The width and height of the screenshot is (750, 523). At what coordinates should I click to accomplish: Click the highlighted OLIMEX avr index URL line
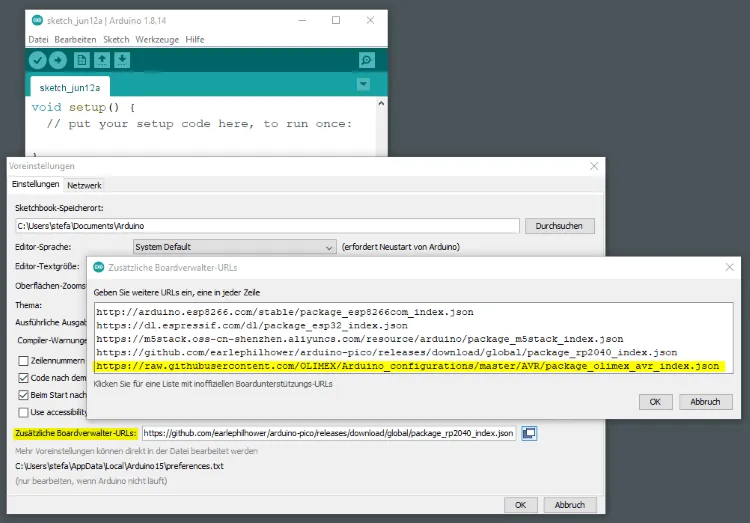pos(410,366)
